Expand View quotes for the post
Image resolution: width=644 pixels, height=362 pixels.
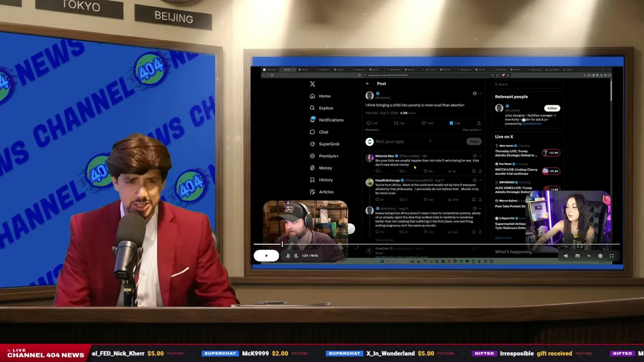(471, 130)
